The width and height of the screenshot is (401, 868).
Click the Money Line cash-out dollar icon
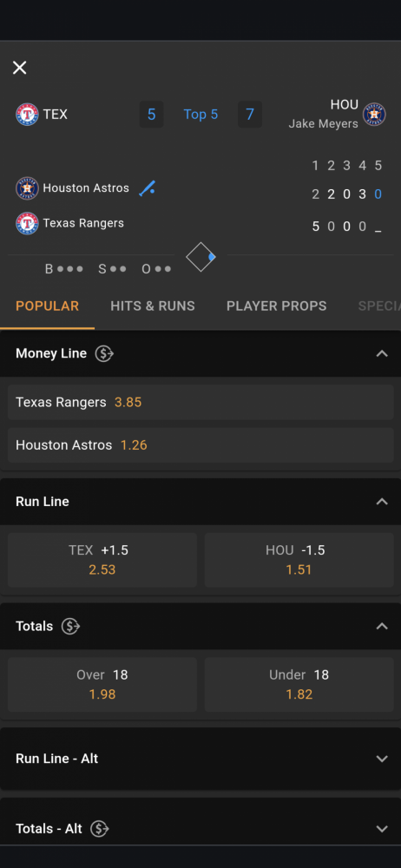point(104,353)
